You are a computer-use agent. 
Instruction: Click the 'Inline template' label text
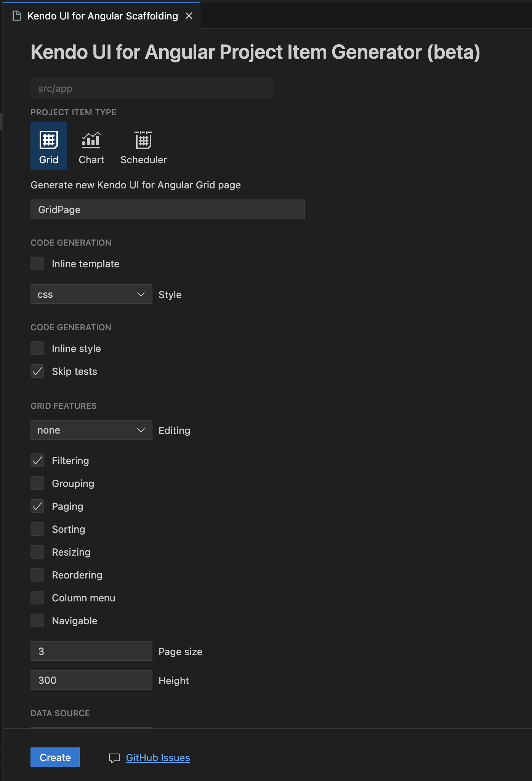(x=86, y=264)
